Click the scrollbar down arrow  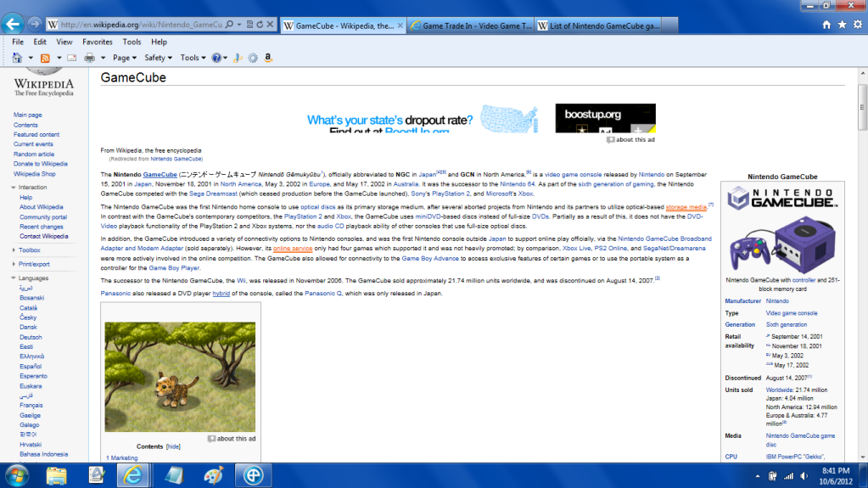862,457
